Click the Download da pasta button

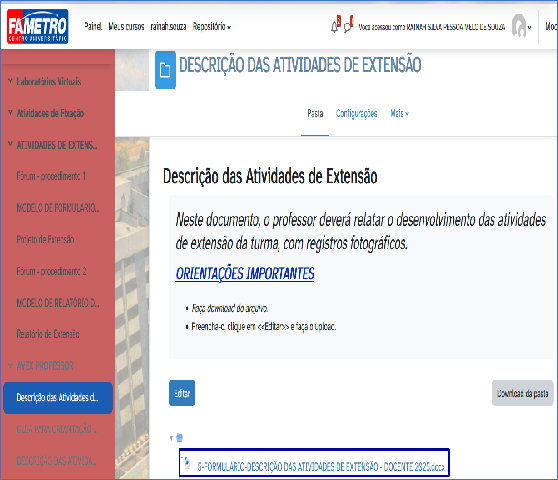click(522, 393)
